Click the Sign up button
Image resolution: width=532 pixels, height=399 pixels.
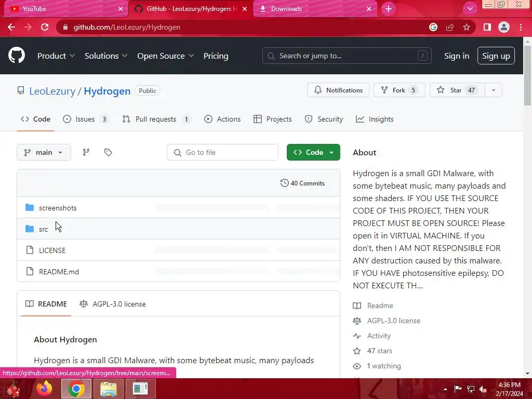[496, 56]
